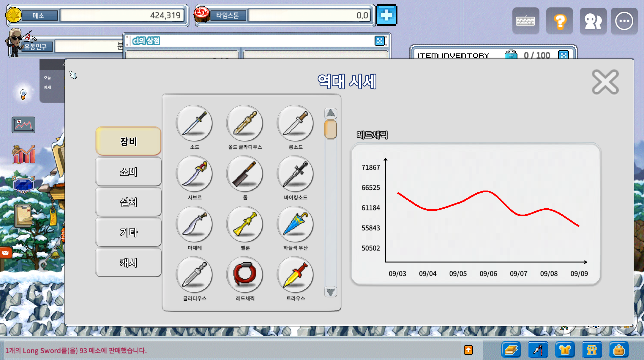644x360 pixels.
Task: Open the help question mark icon
Action: click(x=560, y=21)
